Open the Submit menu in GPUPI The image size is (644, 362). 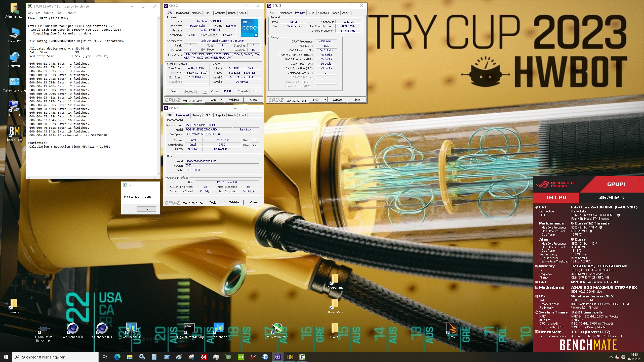(x=49, y=13)
